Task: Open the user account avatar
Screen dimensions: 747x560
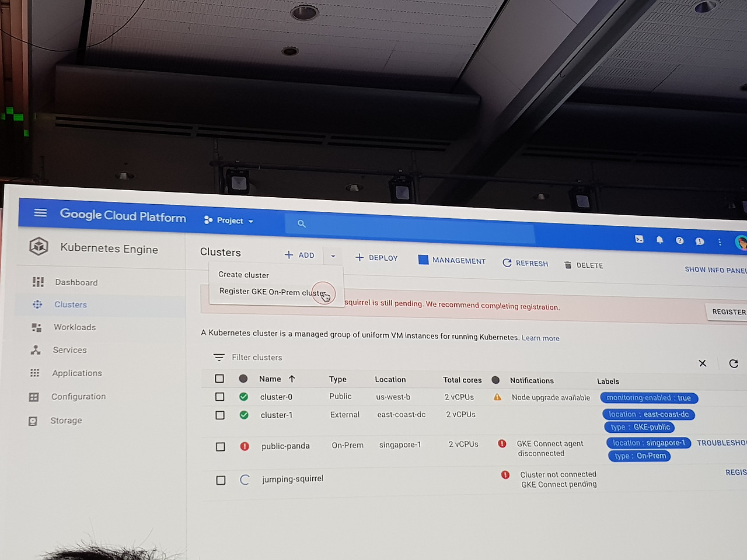Action: [741, 243]
